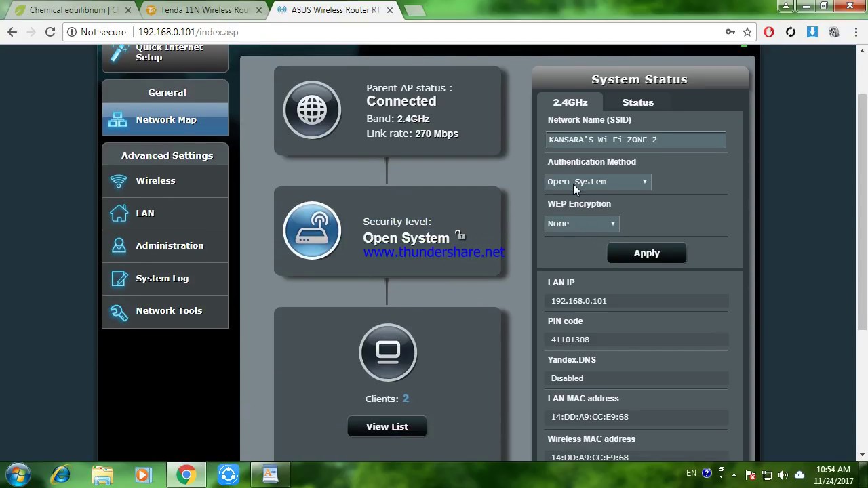Click the volume speaker tray icon
Image resolution: width=868 pixels, height=488 pixels.
coord(783,474)
